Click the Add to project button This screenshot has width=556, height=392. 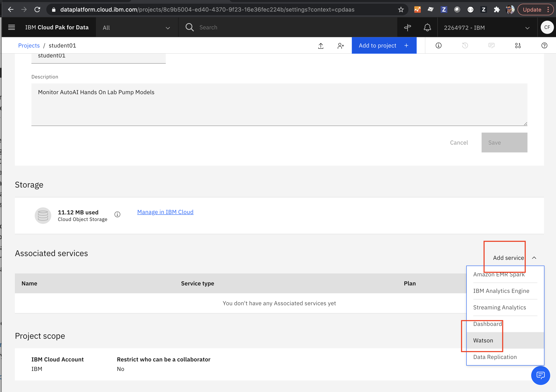coord(384,45)
